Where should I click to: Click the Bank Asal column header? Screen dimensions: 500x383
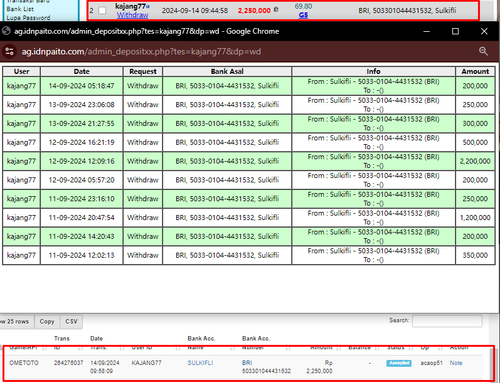[227, 71]
